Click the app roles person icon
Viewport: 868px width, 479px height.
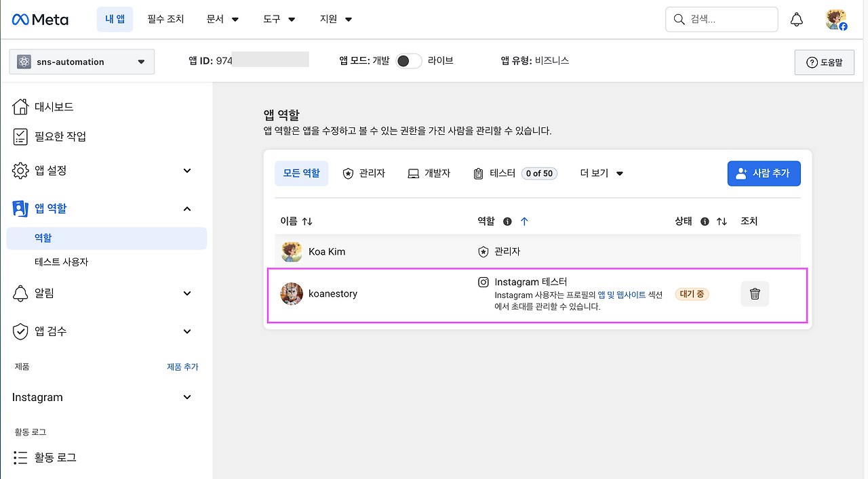[x=20, y=209]
